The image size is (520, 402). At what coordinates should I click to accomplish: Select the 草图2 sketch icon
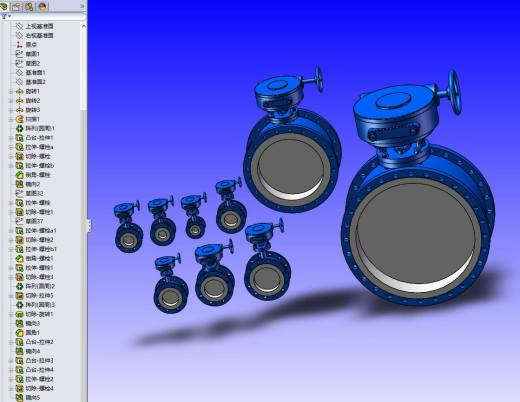(19, 63)
